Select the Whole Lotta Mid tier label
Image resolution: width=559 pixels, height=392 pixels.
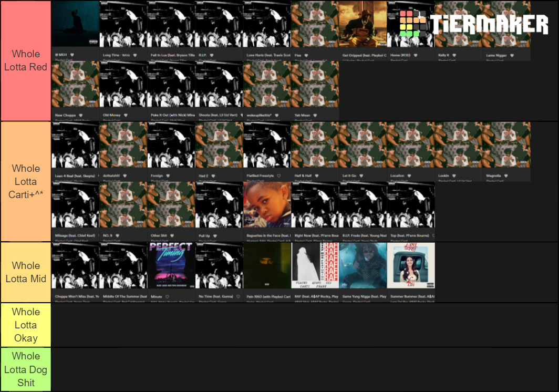click(26, 272)
